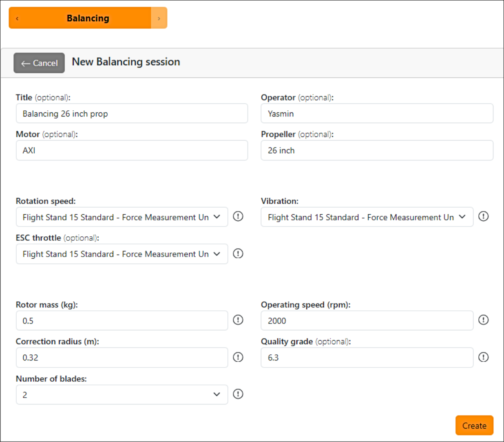504x442 pixels.
Task: Open the Rotation speed dropdown
Action: coord(122,217)
